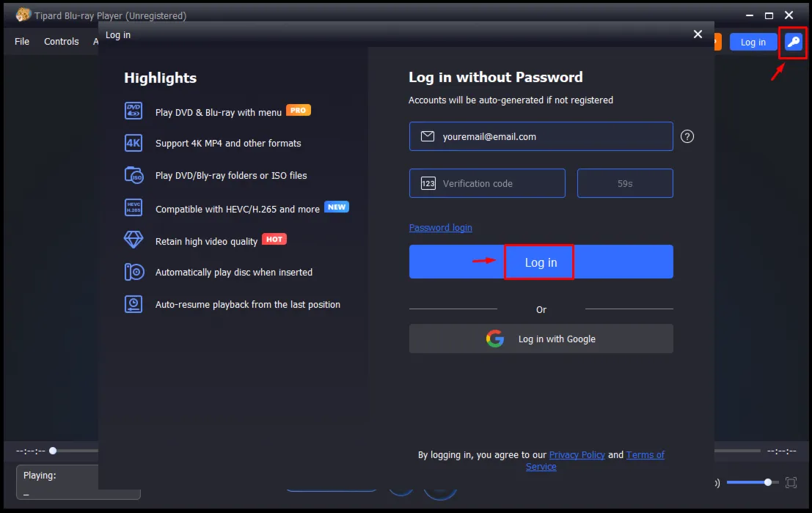
Task: Click 'Play DVD/Bly-ray folders or ISO files' text
Action: 231,175
